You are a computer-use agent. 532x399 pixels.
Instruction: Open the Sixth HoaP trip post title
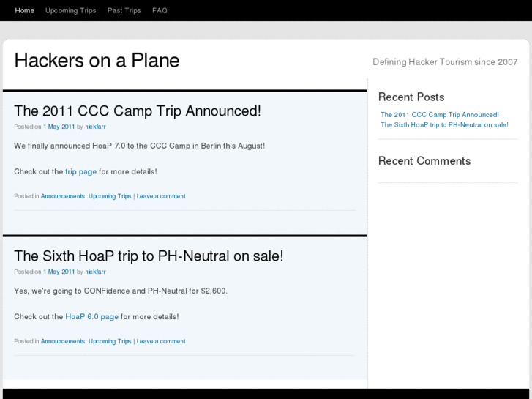coord(148,256)
